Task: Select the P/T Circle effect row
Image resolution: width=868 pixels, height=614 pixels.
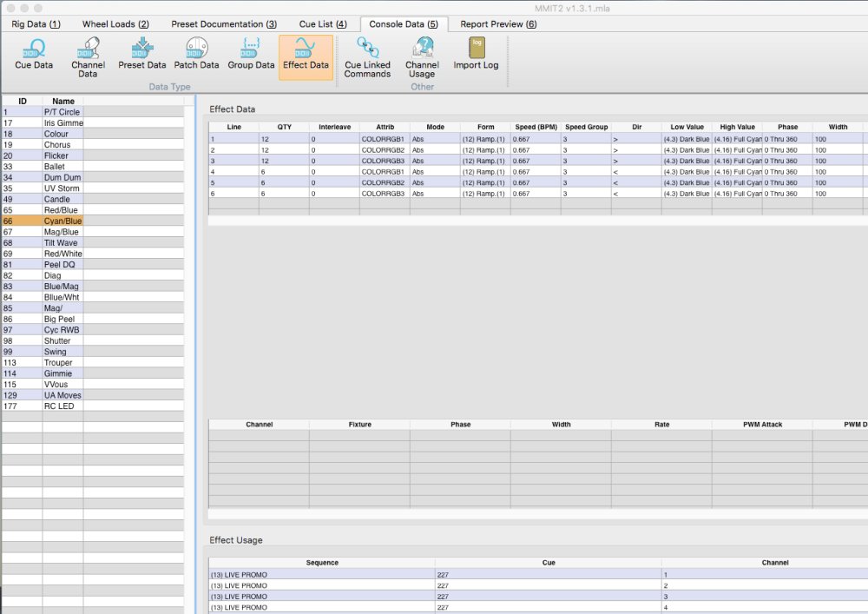Action: pyautogui.click(x=62, y=112)
